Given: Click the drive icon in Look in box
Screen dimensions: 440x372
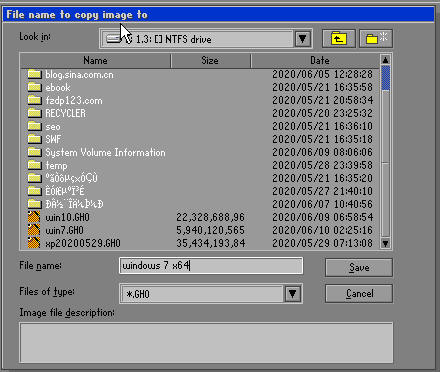Looking at the screenshot, I should (x=113, y=39).
